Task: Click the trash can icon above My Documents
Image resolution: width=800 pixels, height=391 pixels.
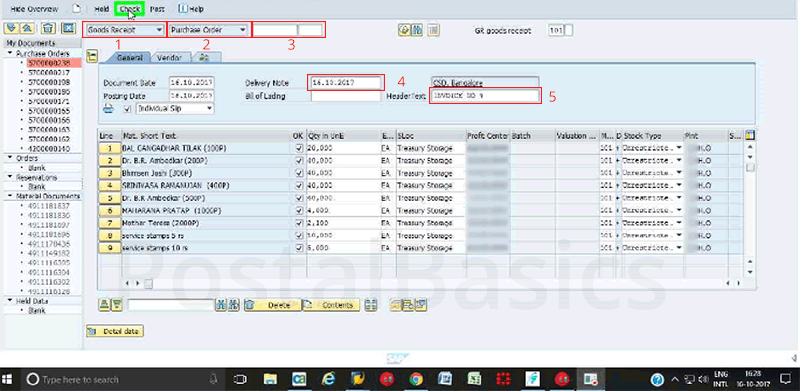Action: pos(48,28)
